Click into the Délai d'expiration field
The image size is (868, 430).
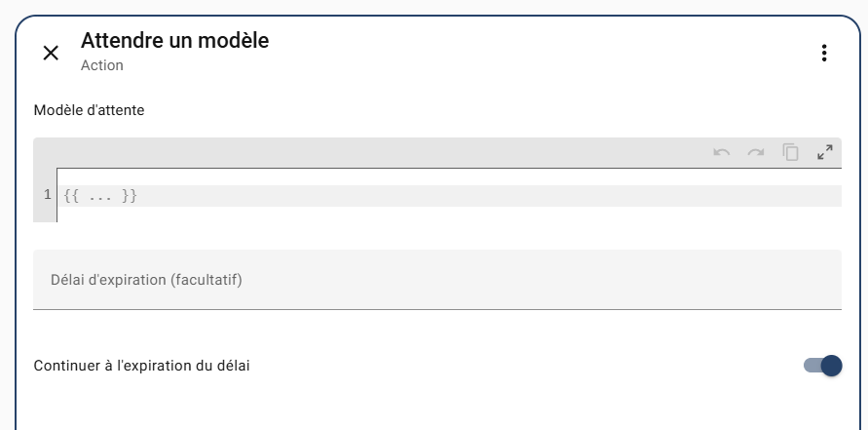[436, 280]
